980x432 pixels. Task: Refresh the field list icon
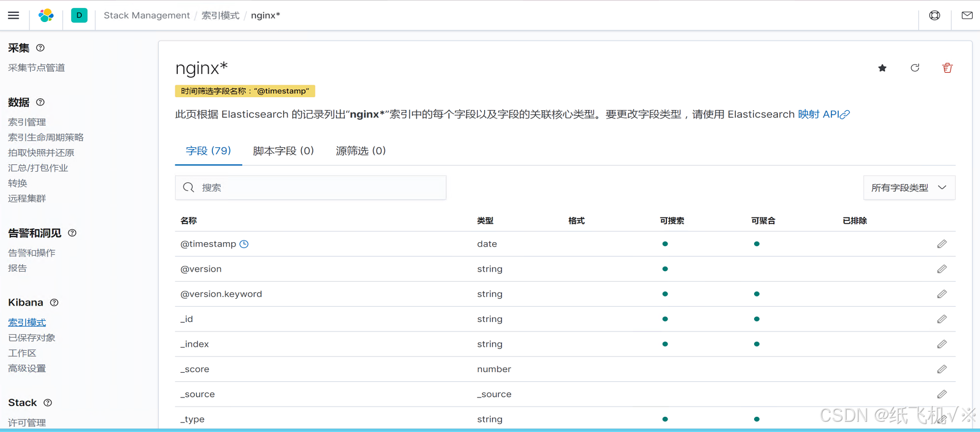[x=915, y=68]
